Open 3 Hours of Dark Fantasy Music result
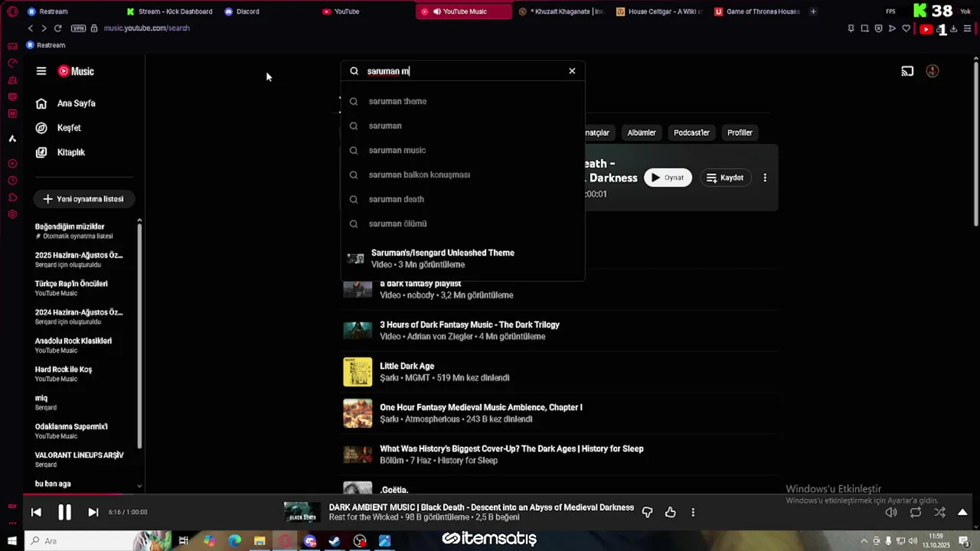The height and width of the screenshot is (551, 980). pos(469,324)
